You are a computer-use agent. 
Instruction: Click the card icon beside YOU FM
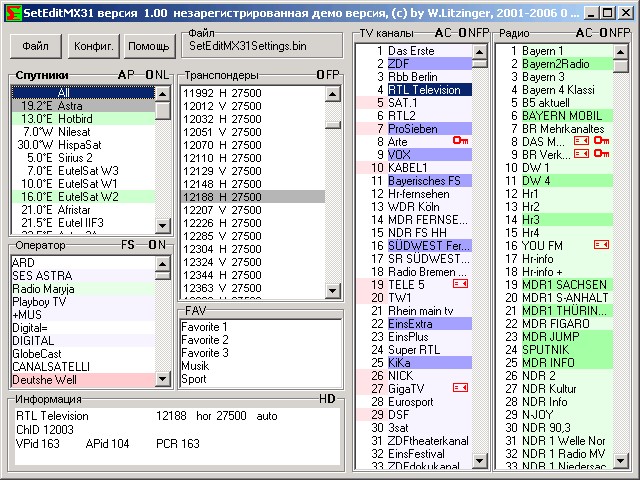coord(601,244)
